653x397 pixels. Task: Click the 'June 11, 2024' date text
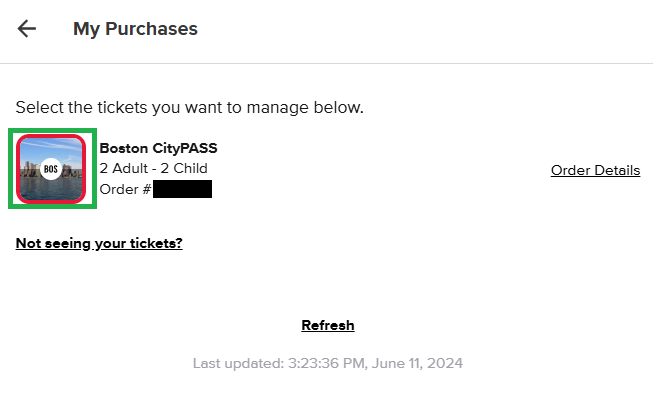417,363
